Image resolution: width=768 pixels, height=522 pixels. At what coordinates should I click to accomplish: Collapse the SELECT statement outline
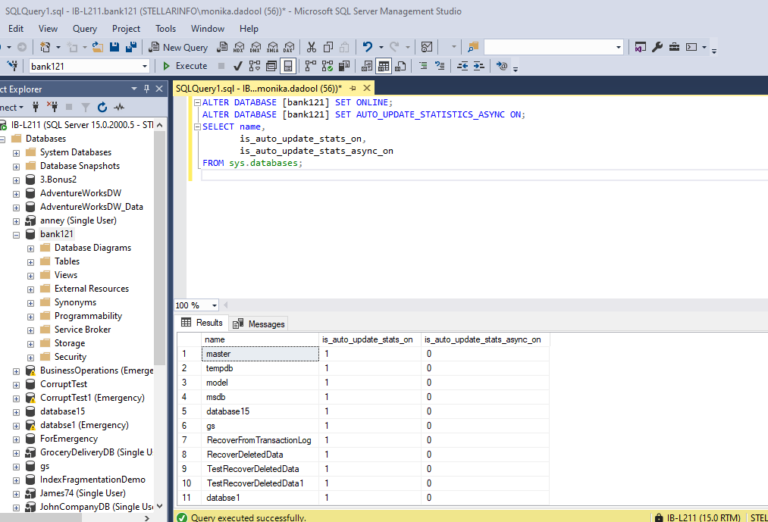tap(197, 126)
